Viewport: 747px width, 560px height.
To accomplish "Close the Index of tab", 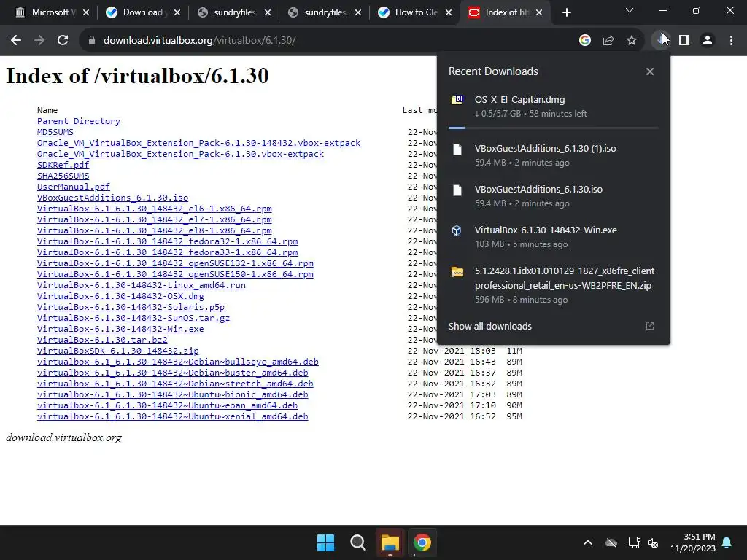I will pyautogui.click(x=539, y=13).
